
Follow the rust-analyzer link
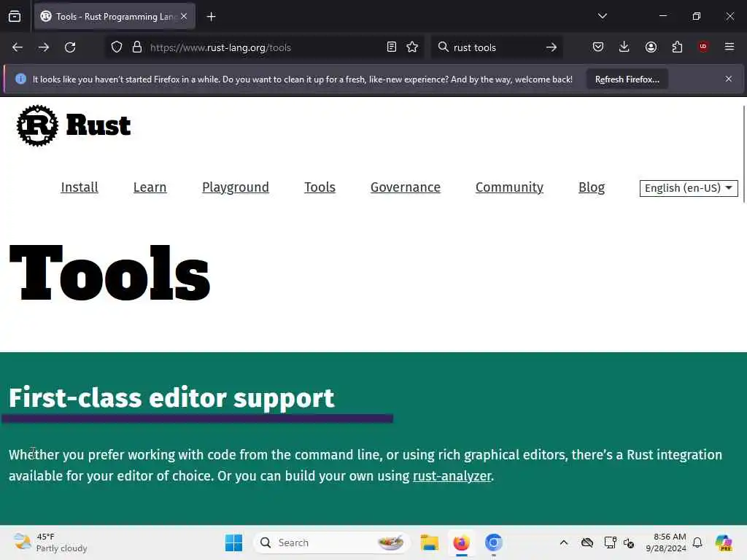coord(452,476)
